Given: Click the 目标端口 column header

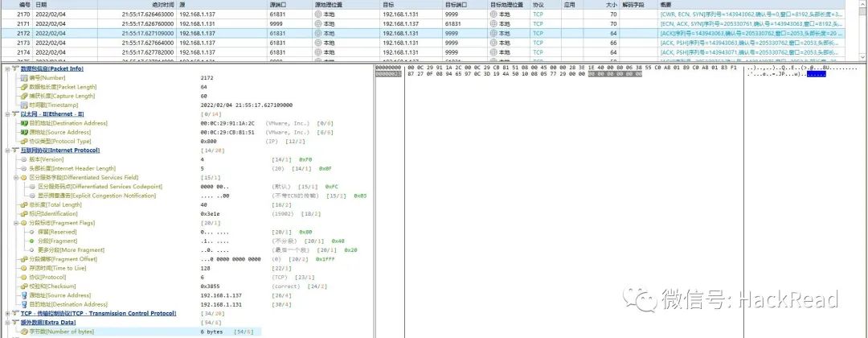Looking at the screenshot, I should [465, 5].
